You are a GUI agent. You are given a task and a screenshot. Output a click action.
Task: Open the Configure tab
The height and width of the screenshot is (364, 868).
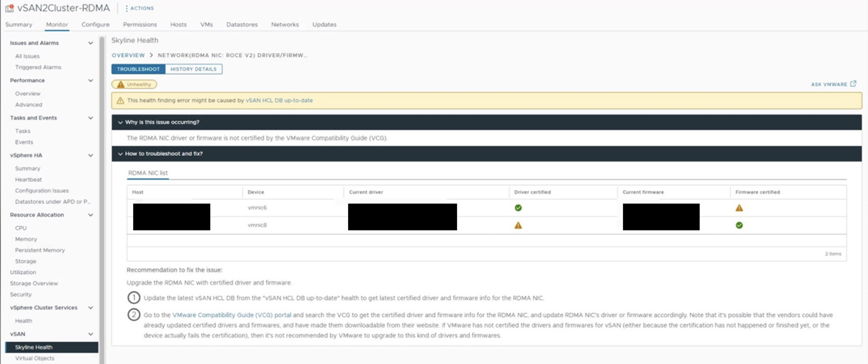point(95,24)
